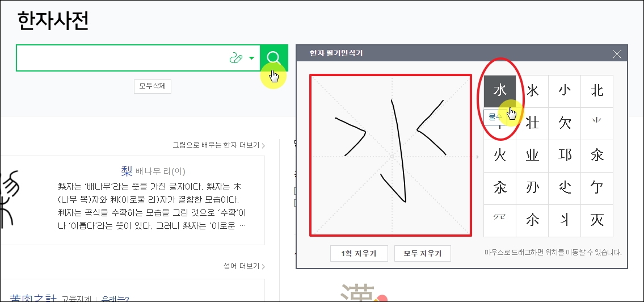Click inside the handwriting drawing canvas
The height and width of the screenshot is (302, 644).
coord(390,156)
